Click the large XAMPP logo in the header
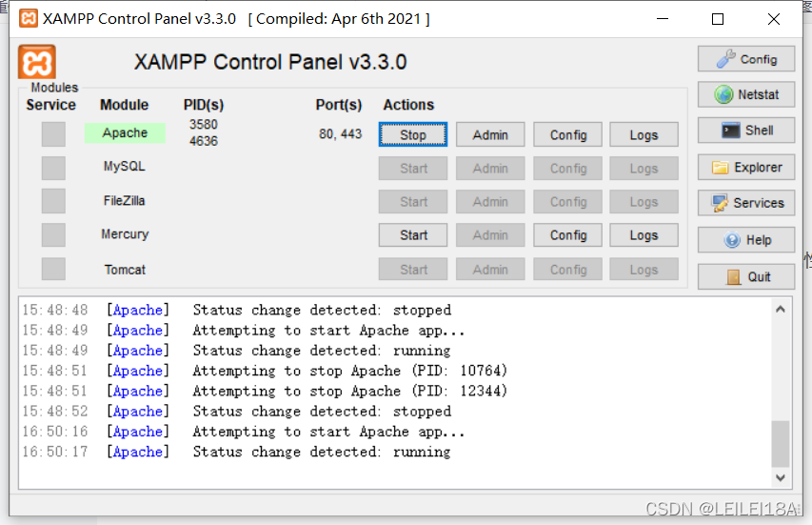Image resolution: width=812 pixels, height=525 pixels. tap(37, 62)
